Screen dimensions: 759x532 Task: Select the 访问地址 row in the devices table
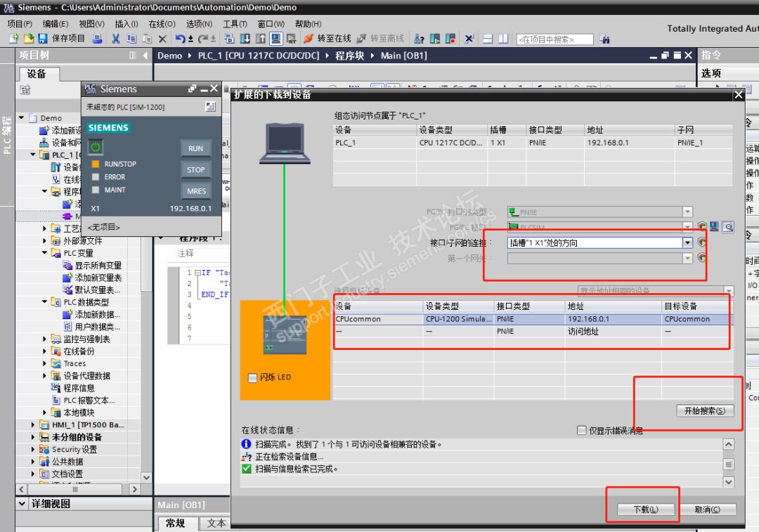pos(533,331)
